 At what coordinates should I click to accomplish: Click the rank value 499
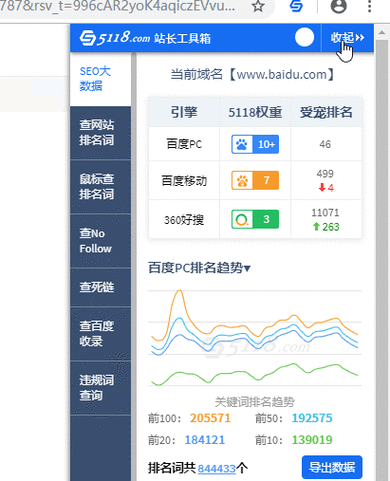[x=325, y=174]
